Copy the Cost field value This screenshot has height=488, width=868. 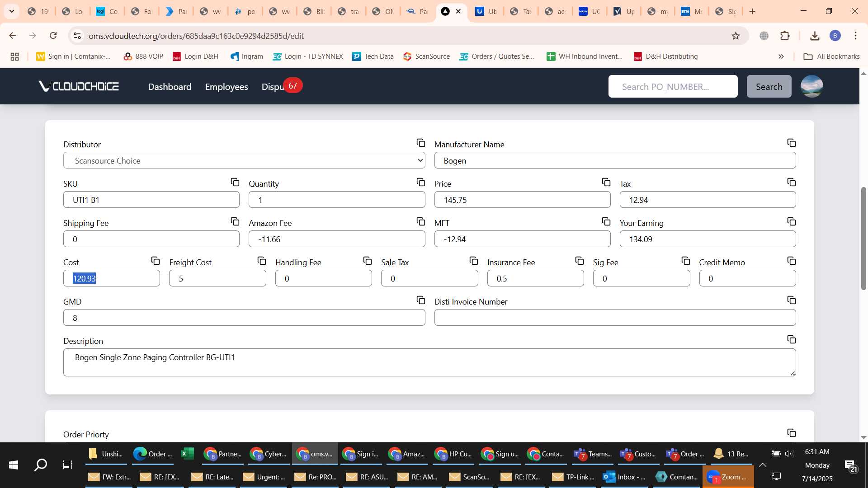pyautogui.click(x=156, y=261)
